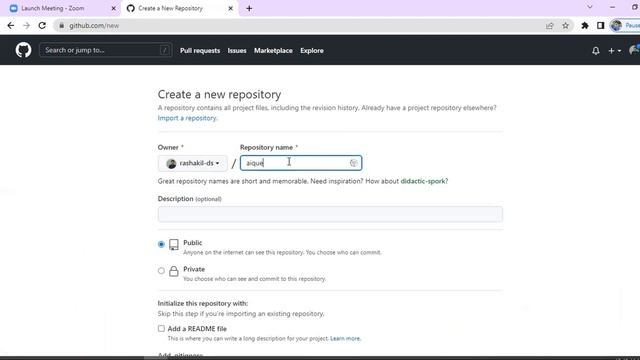Click the Description (optional) label
The height and width of the screenshot is (360, 640).
tap(189, 199)
